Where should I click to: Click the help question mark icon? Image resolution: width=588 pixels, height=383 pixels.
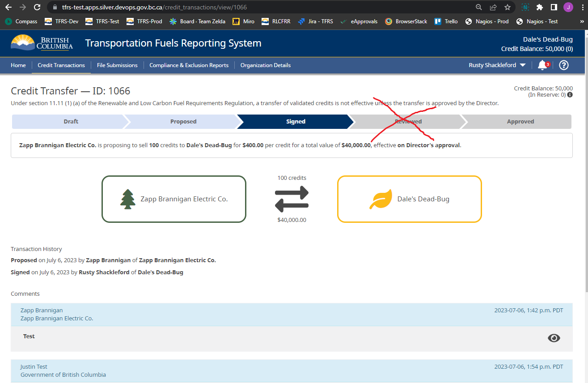coord(564,65)
